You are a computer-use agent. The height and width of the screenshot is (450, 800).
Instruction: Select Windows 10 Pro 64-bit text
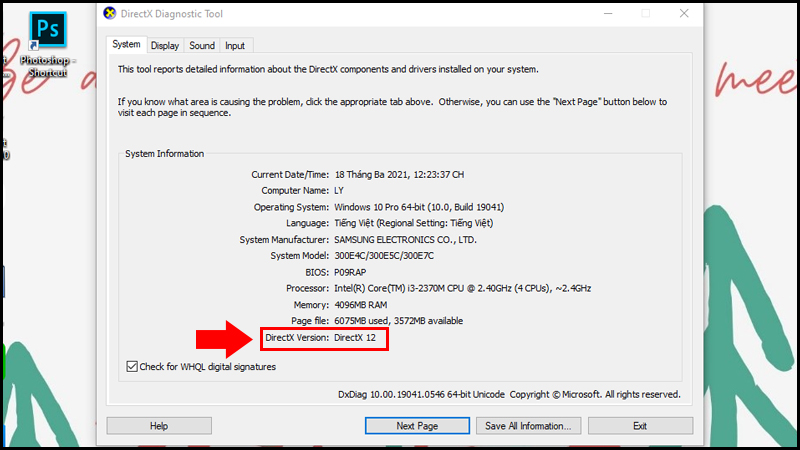pos(419,207)
